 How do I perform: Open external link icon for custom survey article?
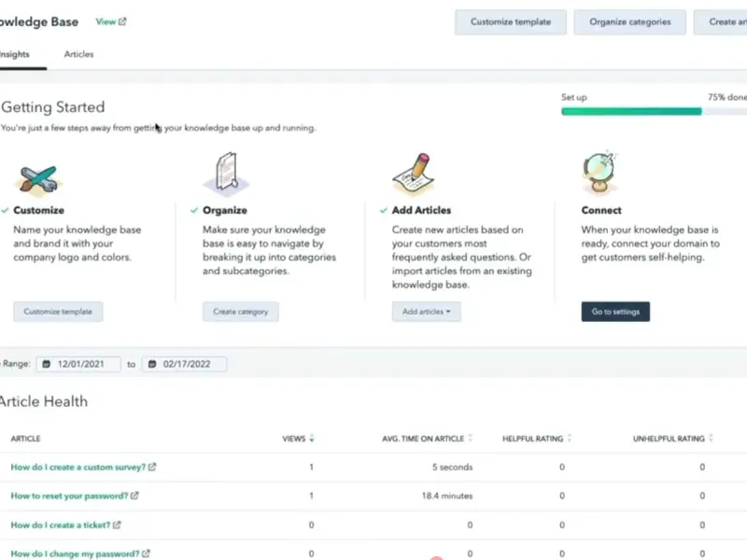[x=153, y=467]
